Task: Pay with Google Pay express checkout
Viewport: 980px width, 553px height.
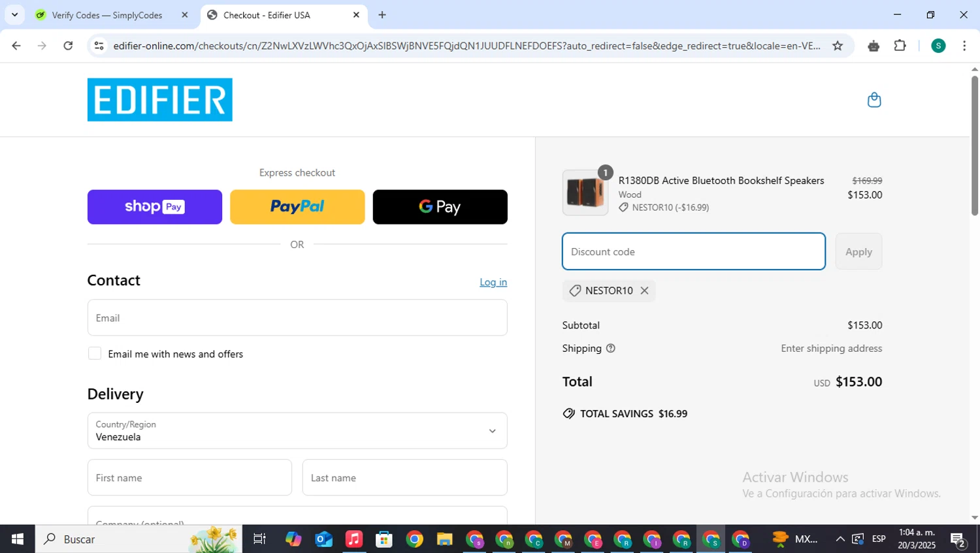Action: (440, 207)
